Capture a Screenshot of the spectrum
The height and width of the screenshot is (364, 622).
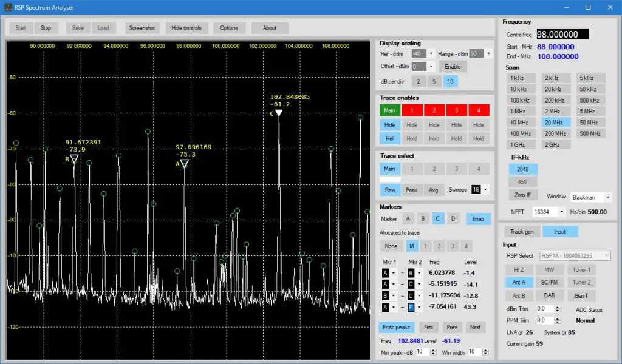point(142,27)
